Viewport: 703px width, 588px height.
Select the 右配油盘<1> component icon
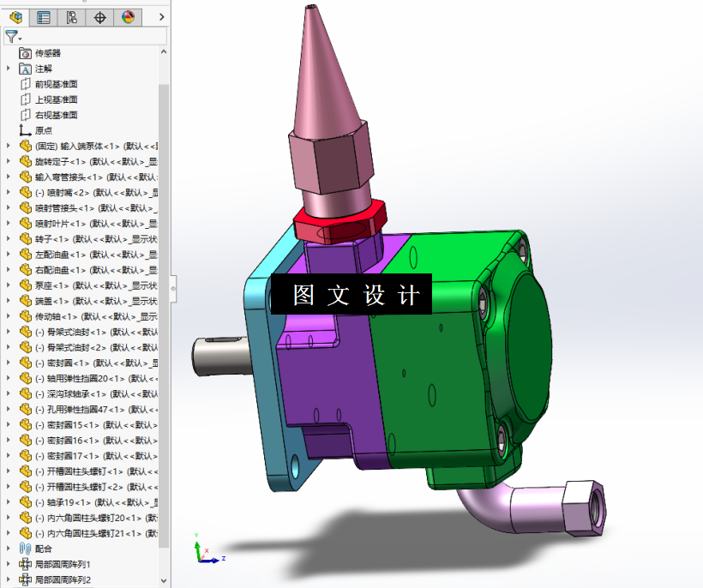click(26, 270)
